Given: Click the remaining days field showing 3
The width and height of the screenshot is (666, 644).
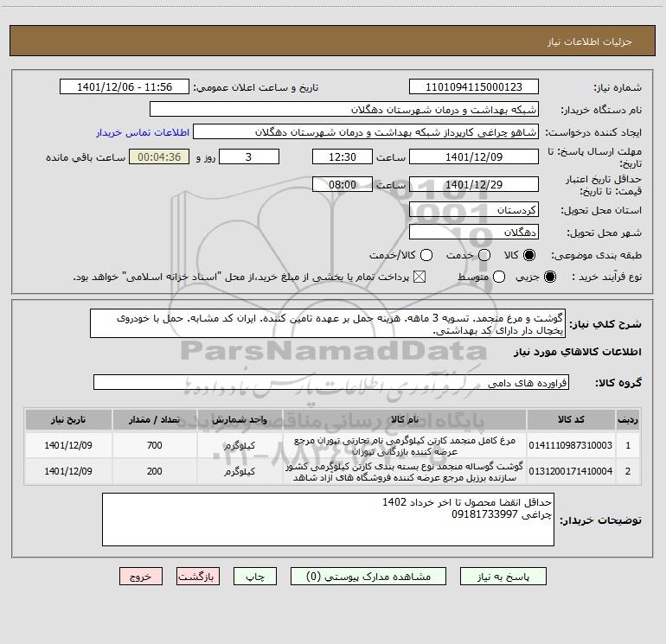Looking at the screenshot, I should pyautogui.click(x=249, y=157).
